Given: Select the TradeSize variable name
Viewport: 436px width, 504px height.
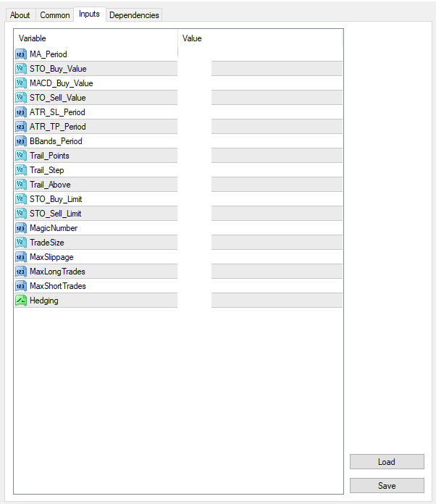Looking at the screenshot, I should tap(47, 243).
